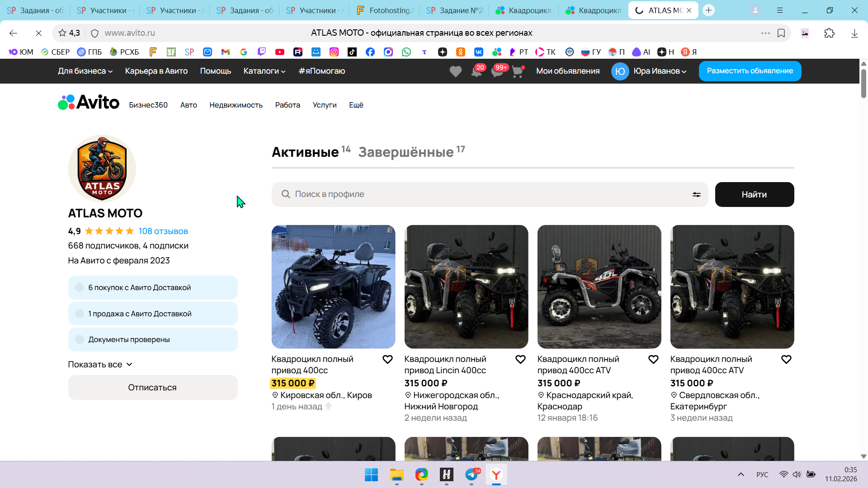This screenshot has height=488, width=868.
Task: Open the 108 отзывов reviews link
Action: pyautogui.click(x=163, y=231)
